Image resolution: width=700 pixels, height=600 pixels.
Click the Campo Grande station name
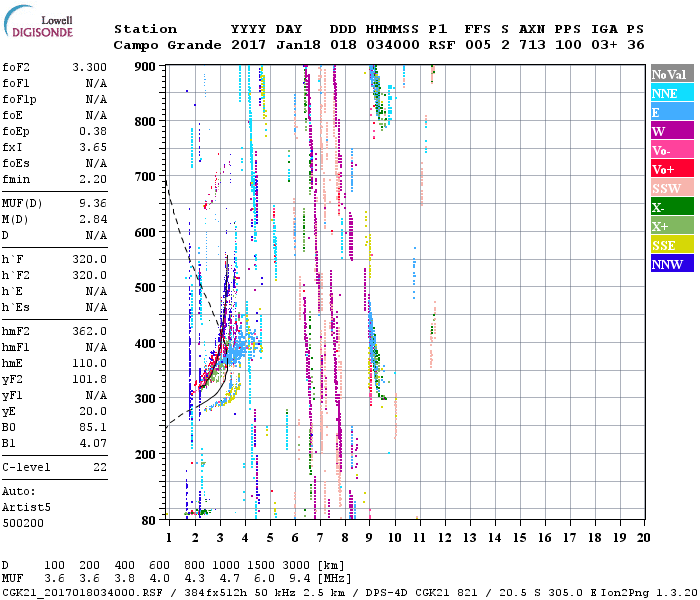coord(167,45)
